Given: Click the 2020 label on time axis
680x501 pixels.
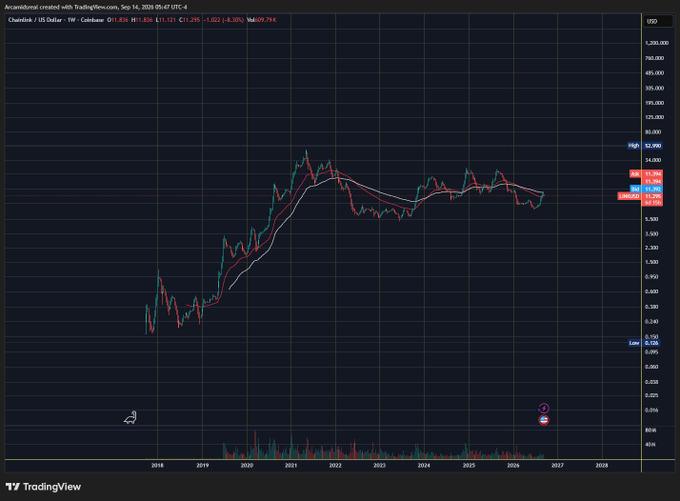Looking at the screenshot, I should point(247,465).
